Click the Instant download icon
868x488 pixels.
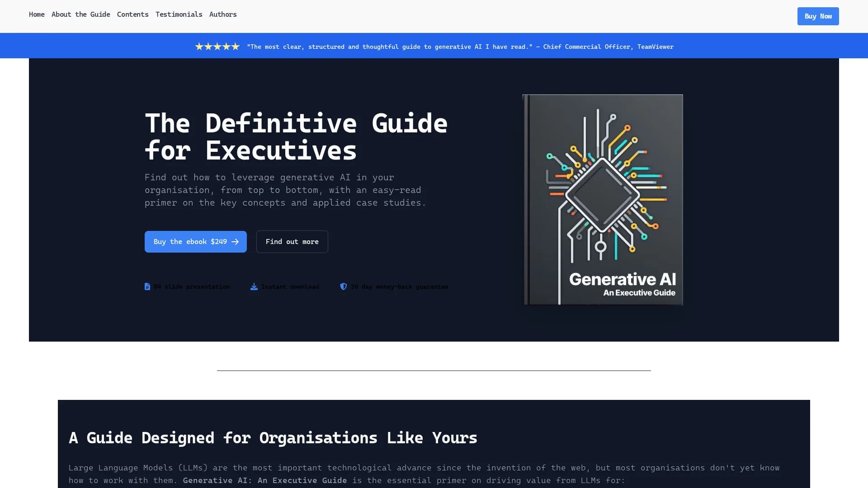tap(254, 286)
